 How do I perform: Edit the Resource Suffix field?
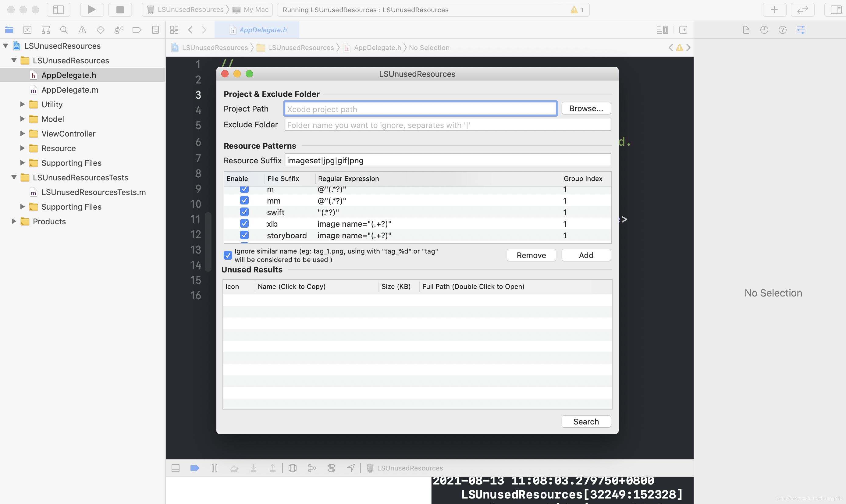(448, 160)
